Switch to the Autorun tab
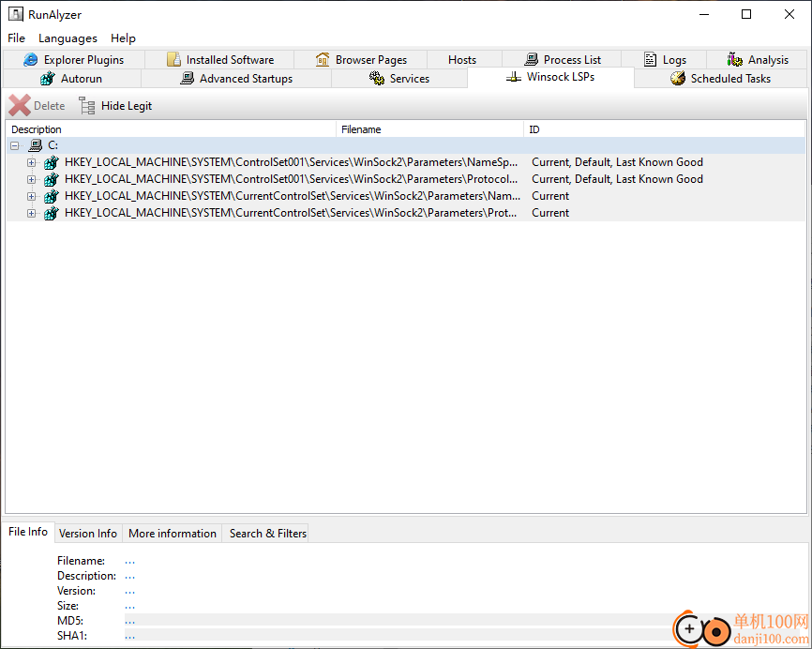This screenshot has height=649, width=812. point(71,79)
